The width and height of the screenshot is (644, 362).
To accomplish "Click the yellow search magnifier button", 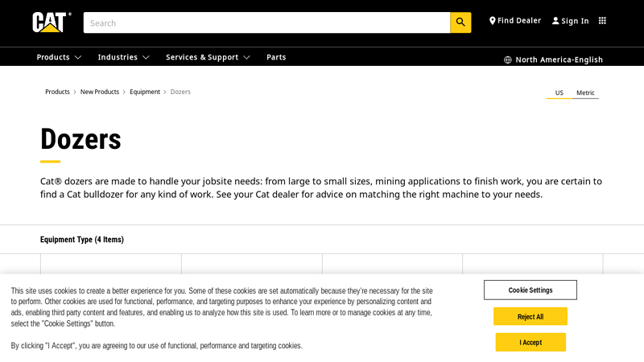I will click(460, 23).
